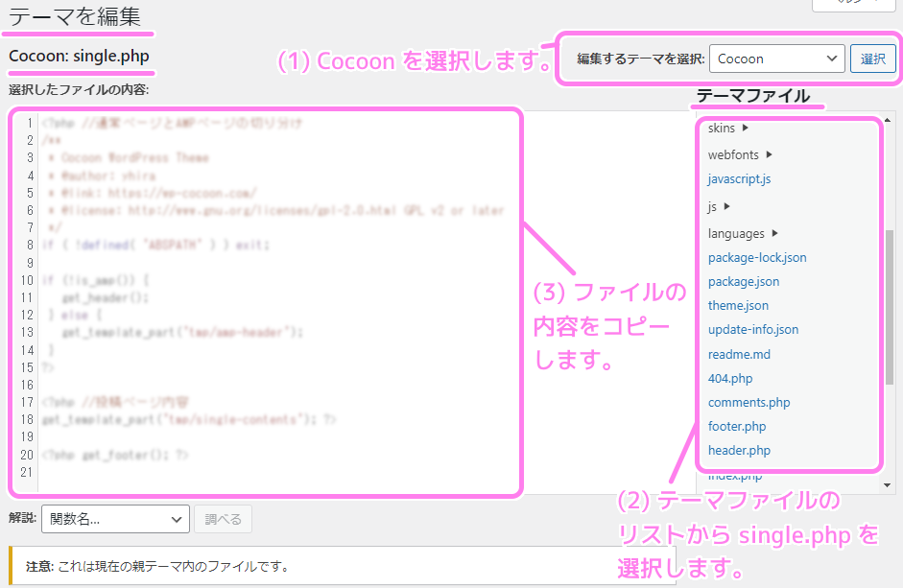Screen dimensions: 903x588
Task: Click line number 21 in the editor
Action: pos(26,472)
